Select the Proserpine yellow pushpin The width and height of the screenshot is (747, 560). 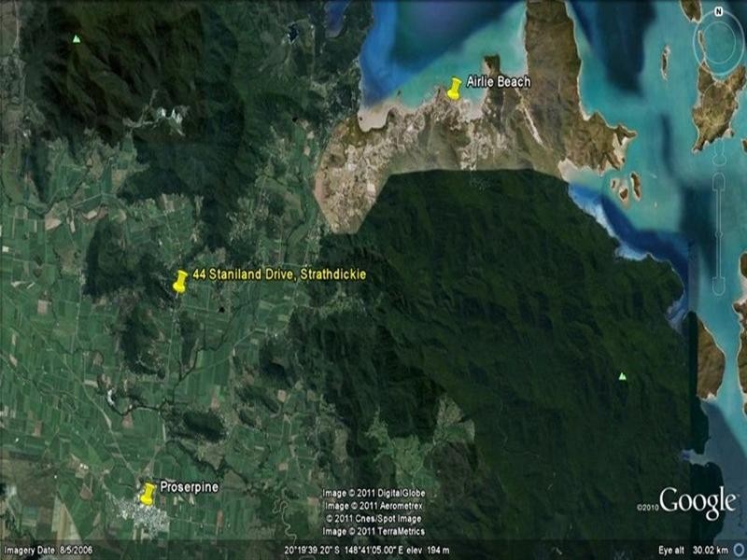pyautogui.click(x=148, y=493)
